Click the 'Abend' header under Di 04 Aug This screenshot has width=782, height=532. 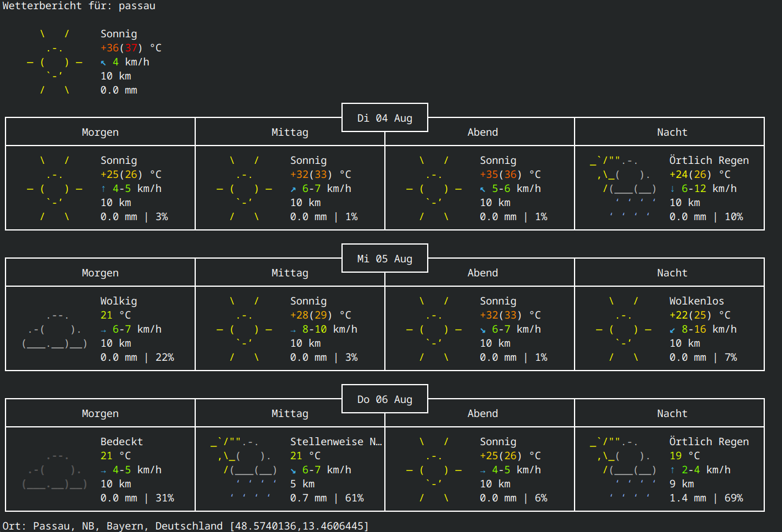click(483, 132)
